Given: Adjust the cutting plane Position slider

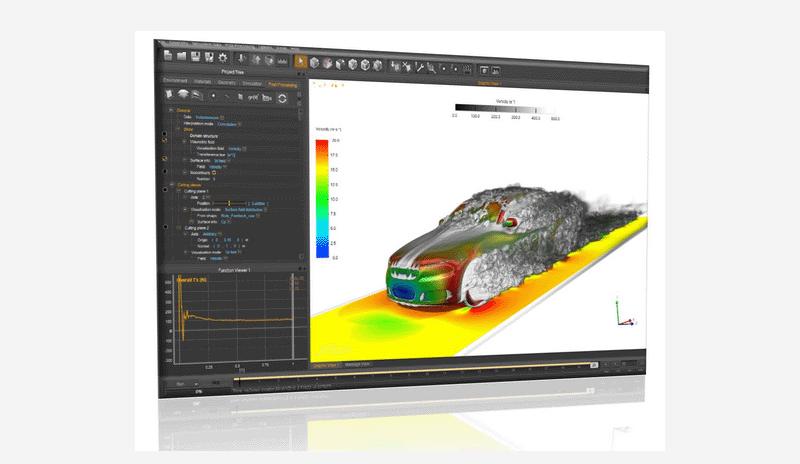Looking at the screenshot, I should (x=228, y=201).
